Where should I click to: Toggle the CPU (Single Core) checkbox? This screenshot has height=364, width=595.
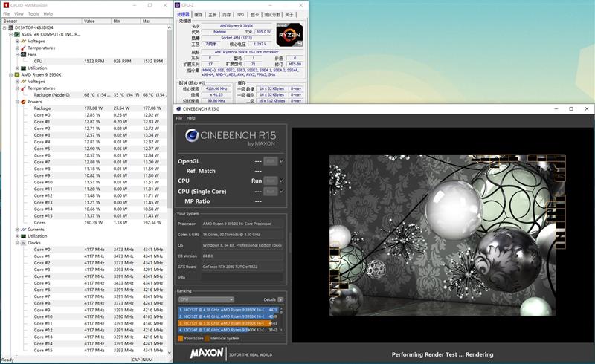282,190
